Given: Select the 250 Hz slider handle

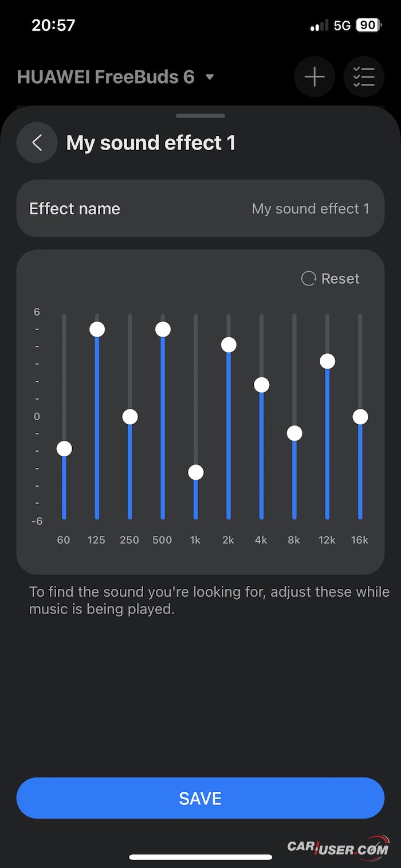Looking at the screenshot, I should pos(130,416).
